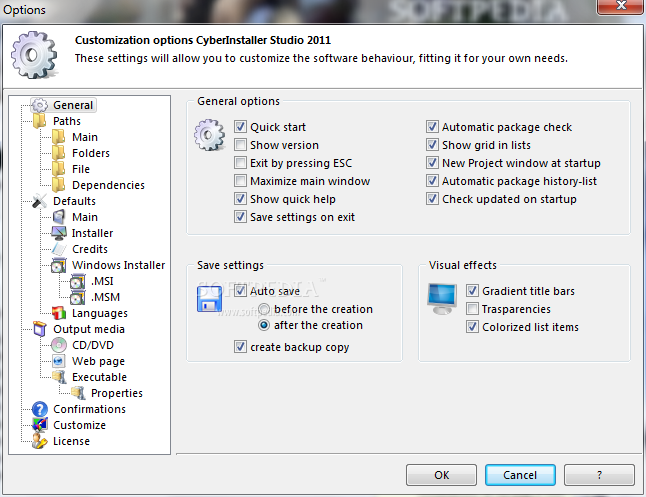Select the Executable tree node

pos(99,377)
